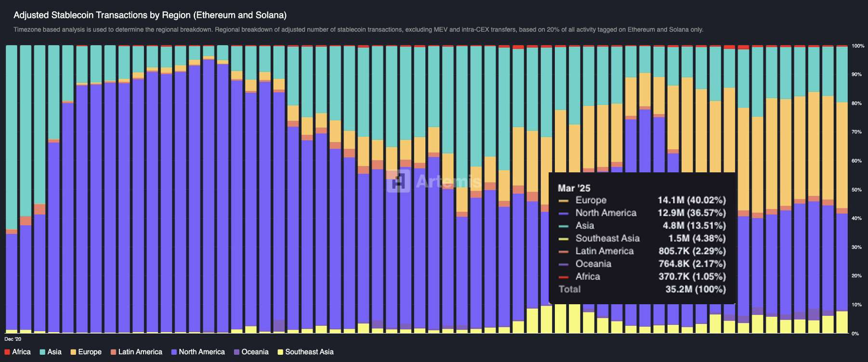
Task: Click Europe 14.1M (40.02%) in tooltip
Action: [642, 200]
